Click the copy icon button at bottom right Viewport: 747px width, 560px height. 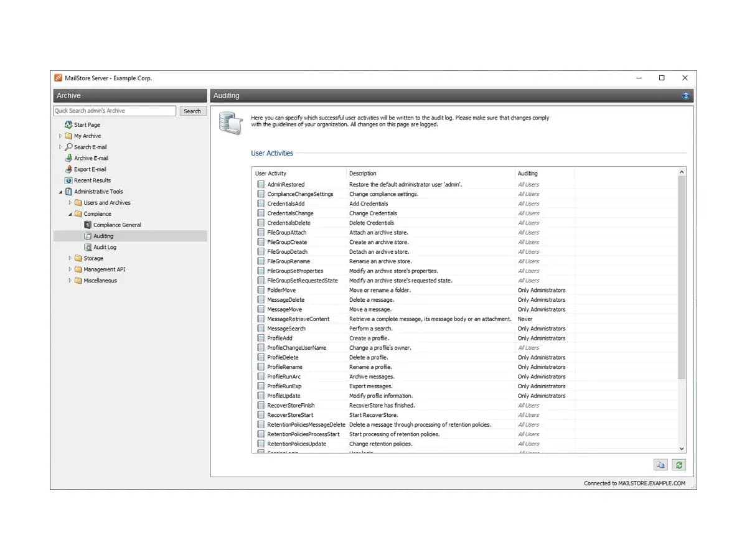660,465
